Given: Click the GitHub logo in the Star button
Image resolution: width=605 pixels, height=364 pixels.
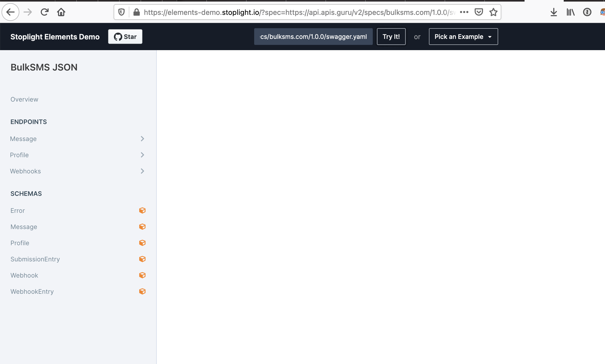Looking at the screenshot, I should point(118,37).
